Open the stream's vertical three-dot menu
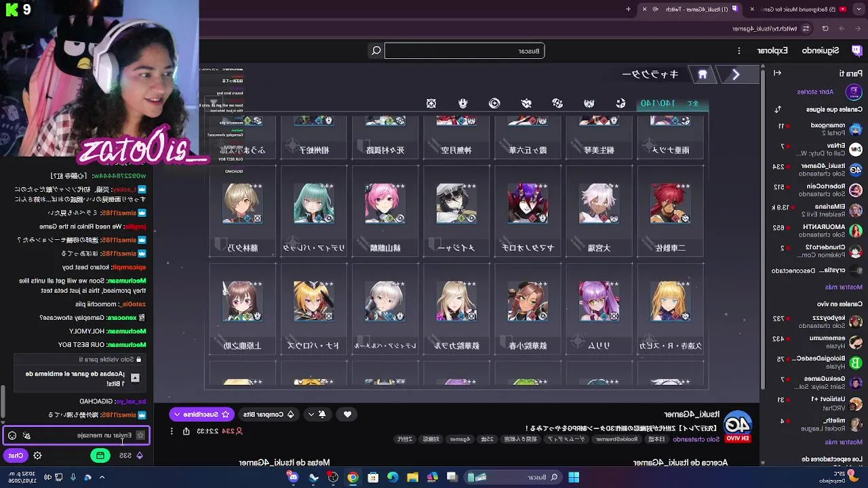 [x=172, y=431]
